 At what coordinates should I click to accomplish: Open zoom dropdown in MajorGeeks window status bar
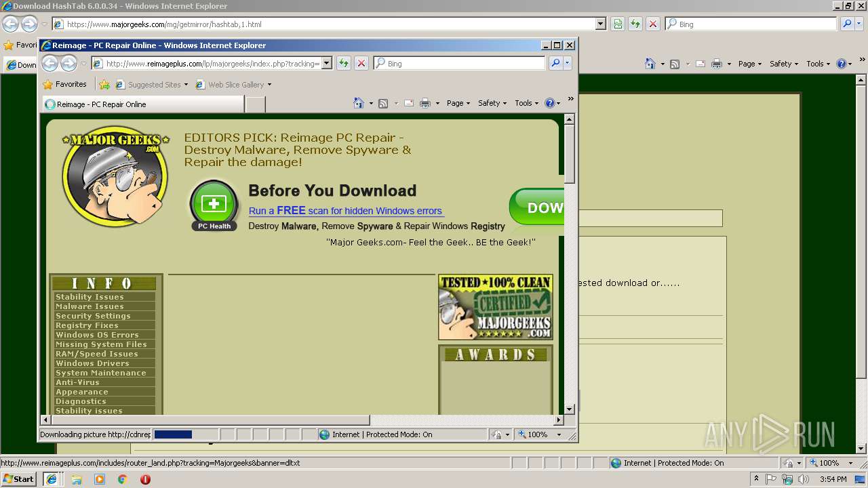point(850,463)
